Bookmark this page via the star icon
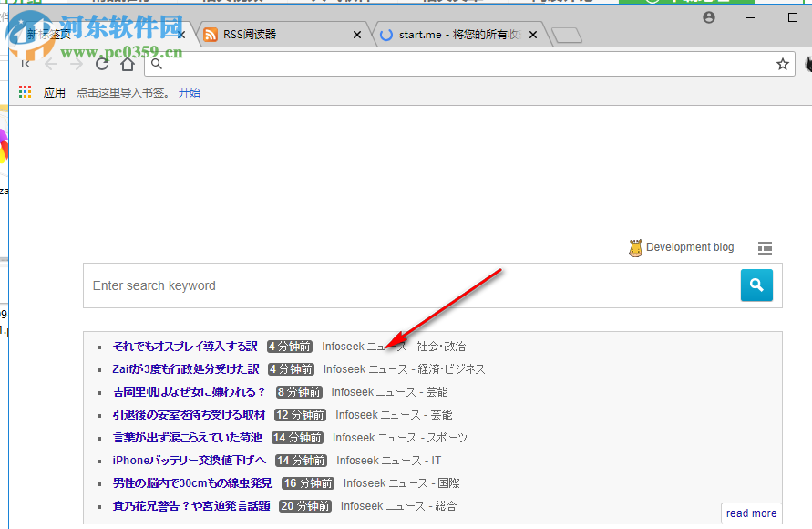The image size is (812, 529). click(781, 65)
